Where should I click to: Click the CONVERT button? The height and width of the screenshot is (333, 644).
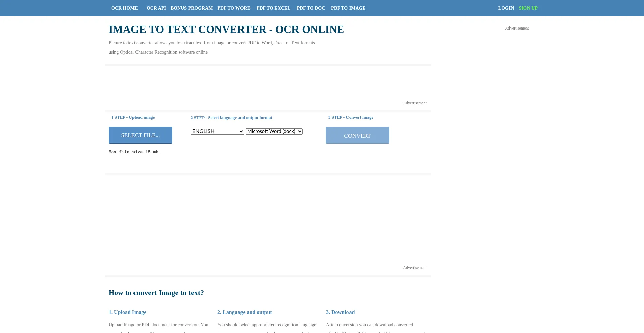358,135
